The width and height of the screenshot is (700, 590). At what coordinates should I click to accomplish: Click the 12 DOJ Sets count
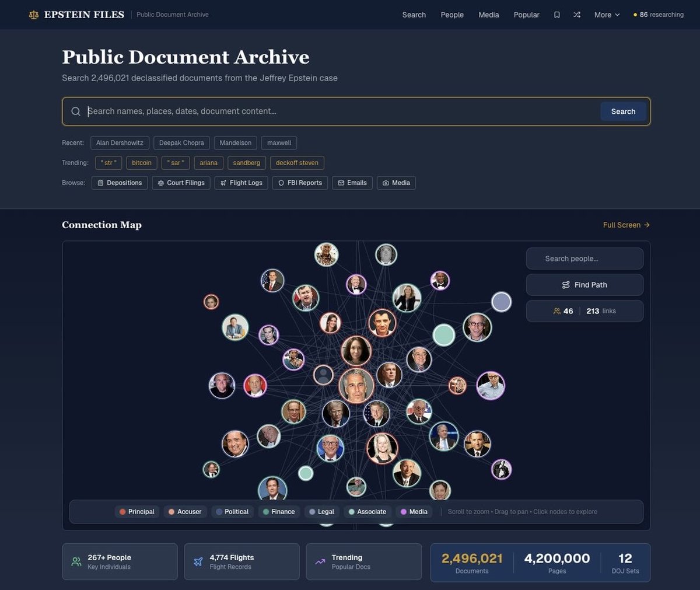point(625,563)
